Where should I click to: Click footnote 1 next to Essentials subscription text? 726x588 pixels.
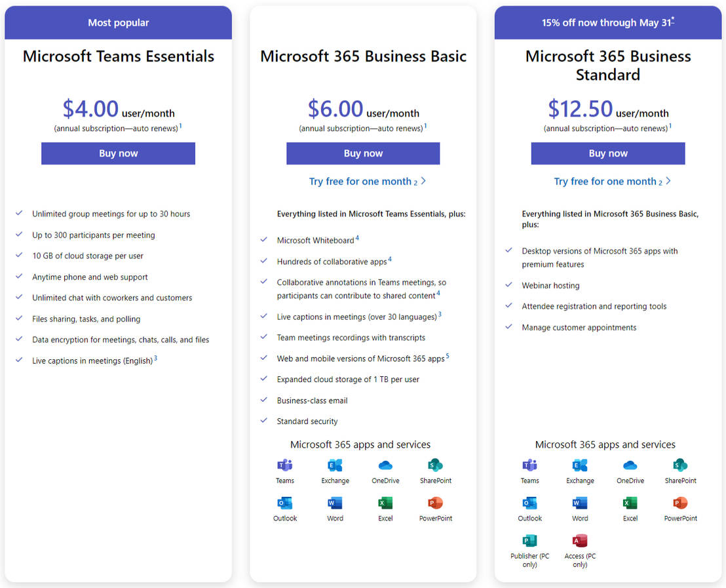coord(182,126)
